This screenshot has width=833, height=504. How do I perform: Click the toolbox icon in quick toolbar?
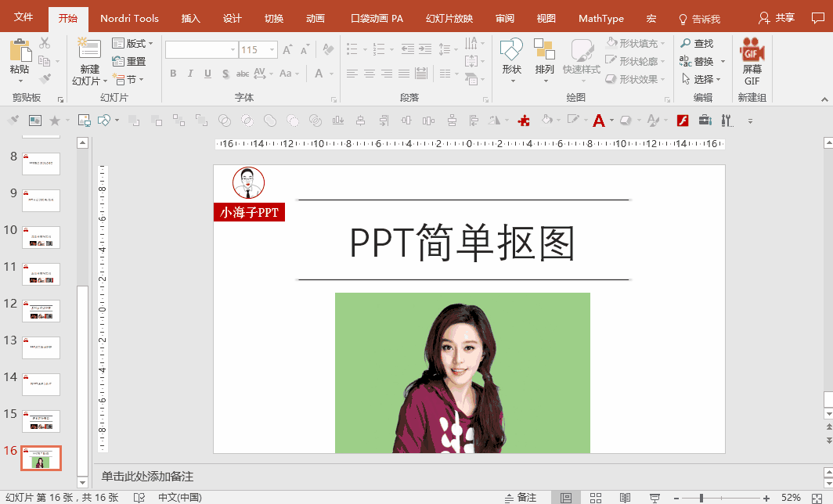(705, 121)
